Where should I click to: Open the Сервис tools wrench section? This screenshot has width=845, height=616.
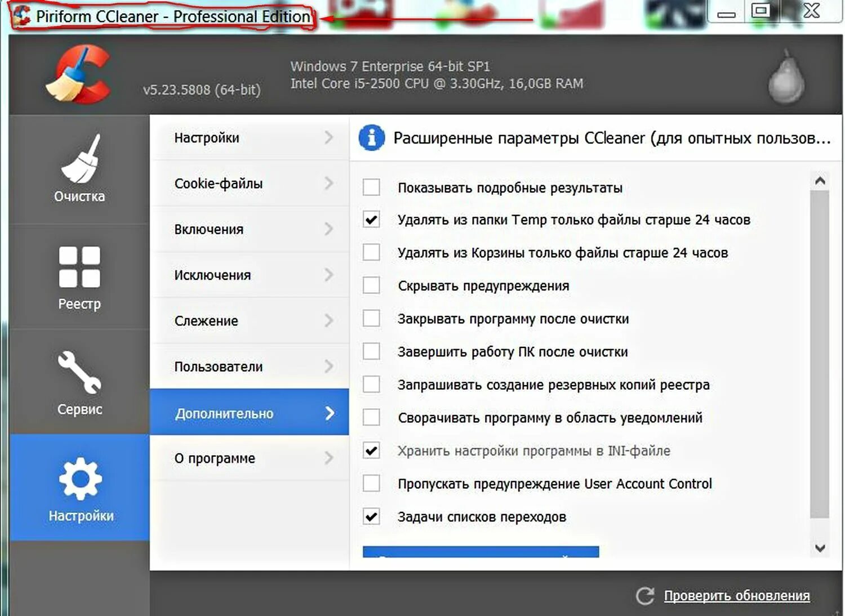click(x=79, y=382)
